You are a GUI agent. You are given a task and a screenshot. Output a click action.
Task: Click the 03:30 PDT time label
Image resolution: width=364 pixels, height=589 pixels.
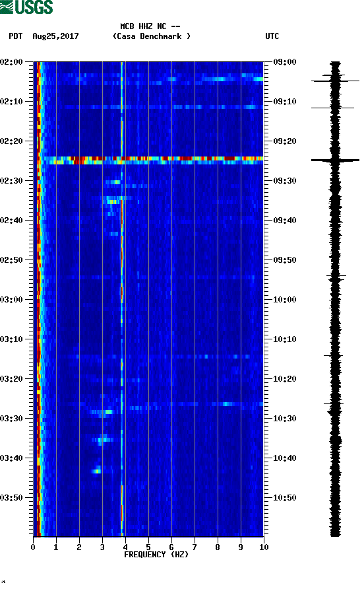click(12, 419)
